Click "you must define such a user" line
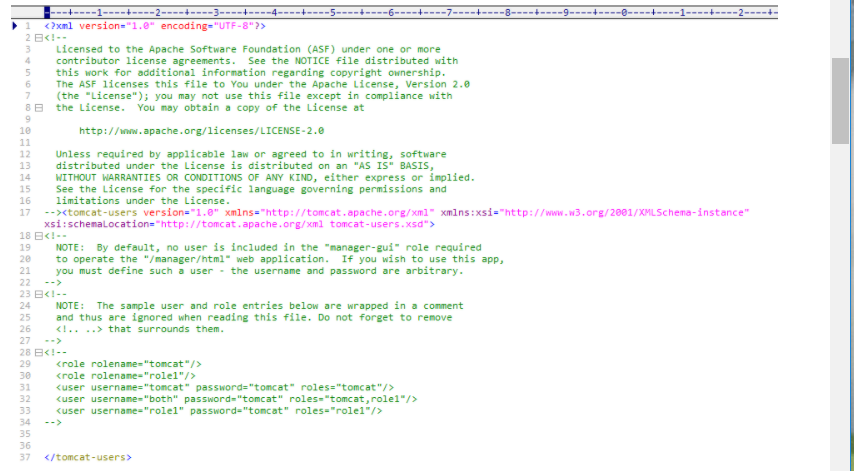Image resolution: width=854 pixels, height=471 pixels. [259, 271]
